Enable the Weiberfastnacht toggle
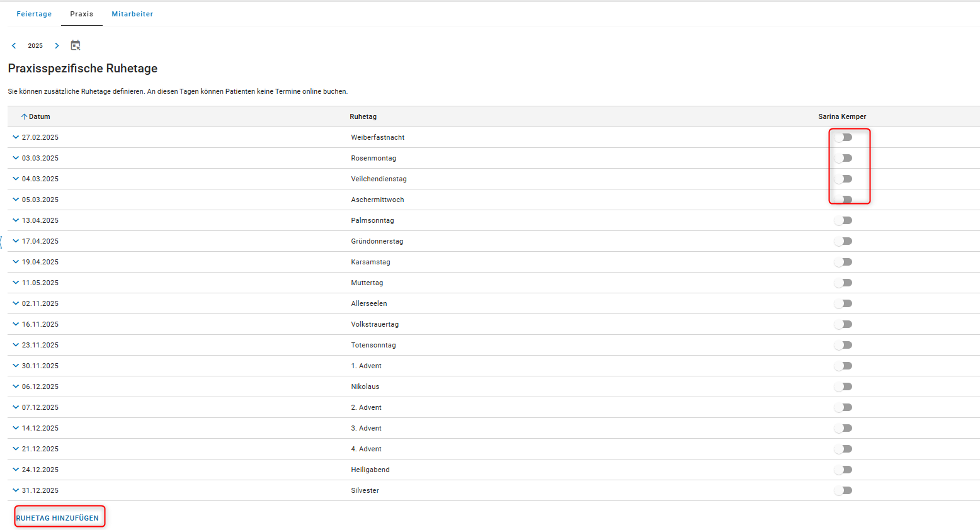 coord(843,137)
